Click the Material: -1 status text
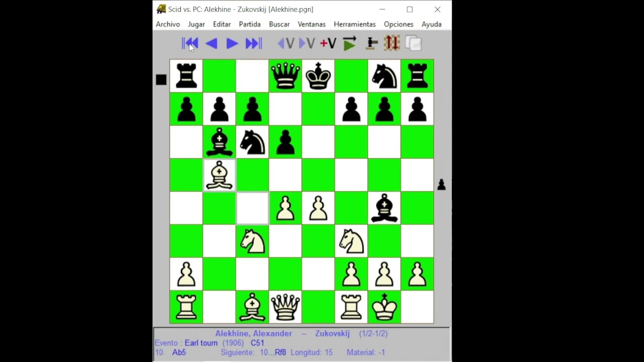 tap(366, 352)
